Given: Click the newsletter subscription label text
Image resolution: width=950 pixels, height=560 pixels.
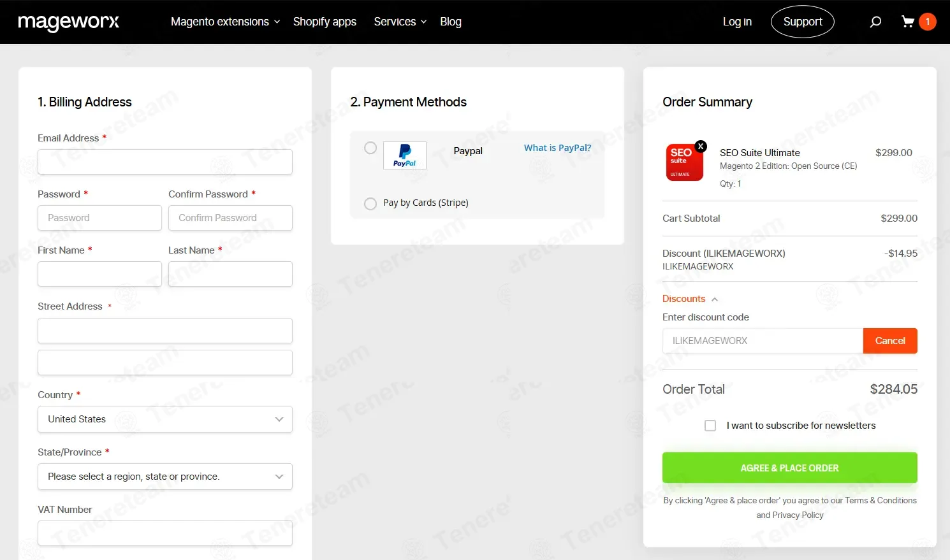Looking at the screenshot, I should tap(801, 426).
